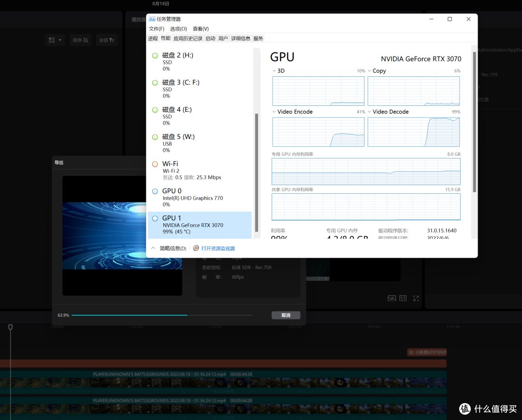Click green circle icon beside 磁盘 2 (H:)
This screenshot has height=420, width=522.
pyautogui.click(x=155, y=56)
